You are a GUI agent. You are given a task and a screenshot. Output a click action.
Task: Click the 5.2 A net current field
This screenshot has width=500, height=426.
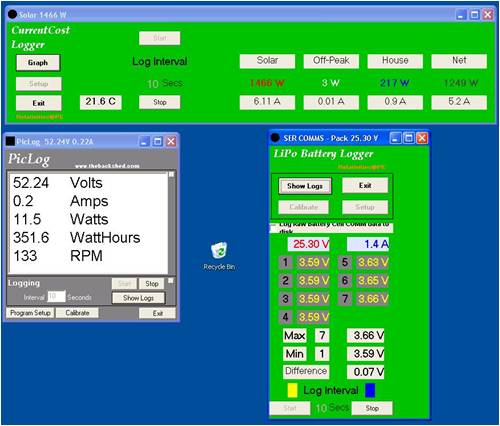(x=459, y=102)
